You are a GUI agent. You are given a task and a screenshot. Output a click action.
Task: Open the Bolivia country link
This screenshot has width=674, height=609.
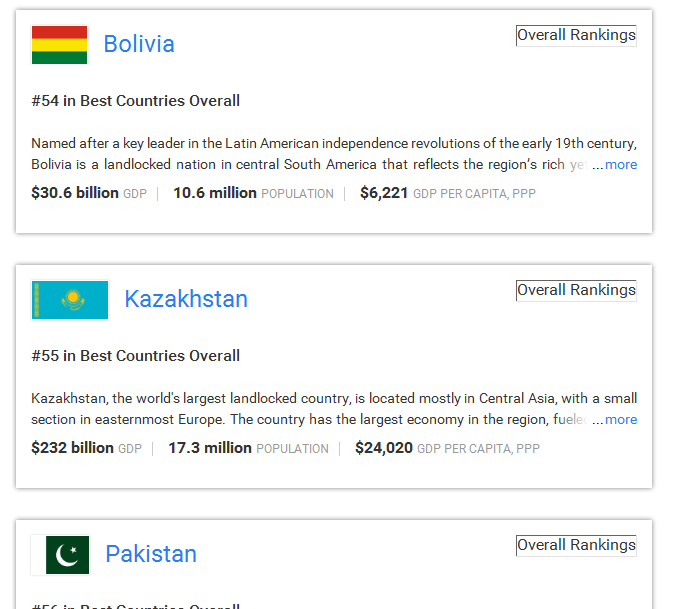click(139, 44)
